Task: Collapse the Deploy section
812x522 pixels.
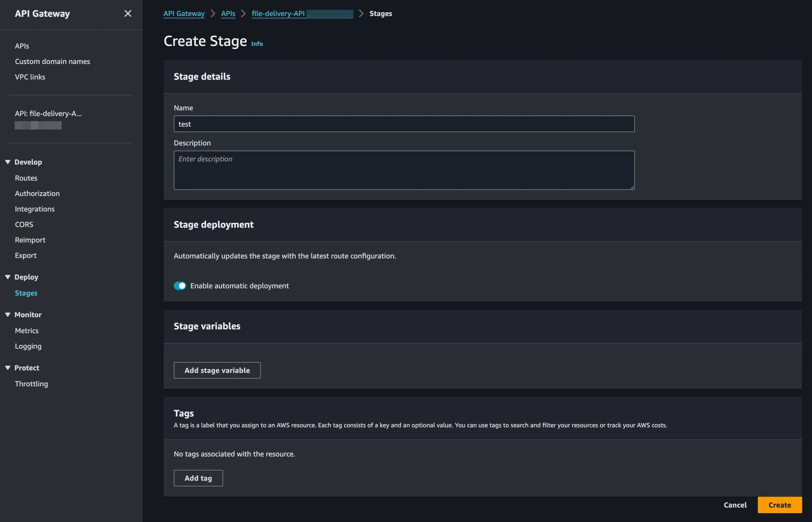Action: click(x=8, y=277)
